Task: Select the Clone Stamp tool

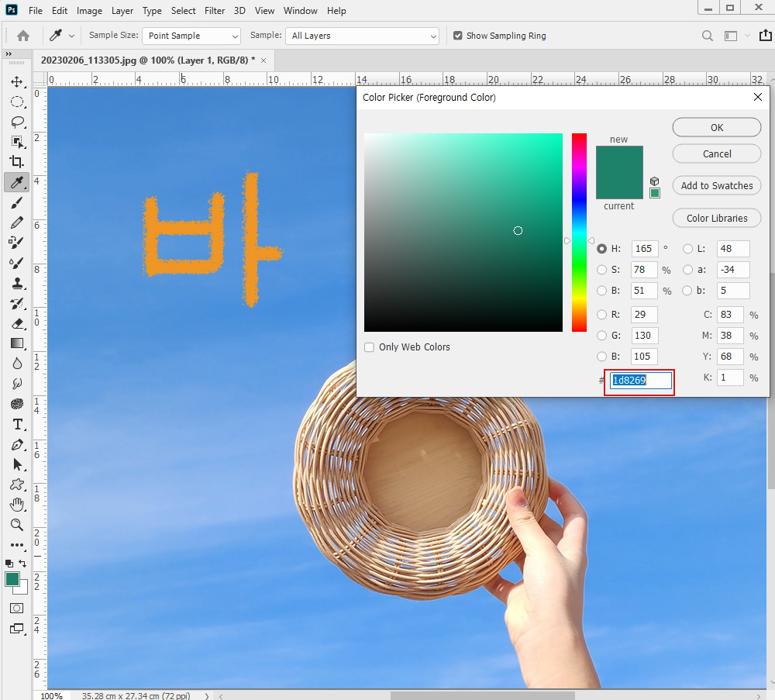Action: tap(17, 283)
